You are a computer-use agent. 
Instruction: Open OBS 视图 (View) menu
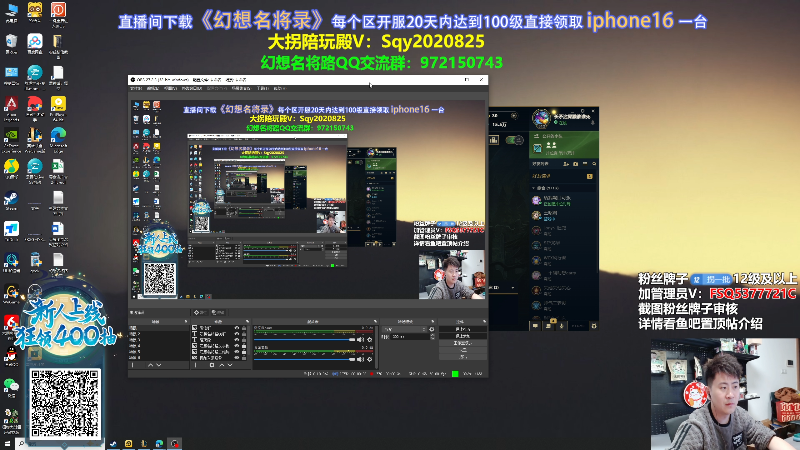click(x=170, y=88)
